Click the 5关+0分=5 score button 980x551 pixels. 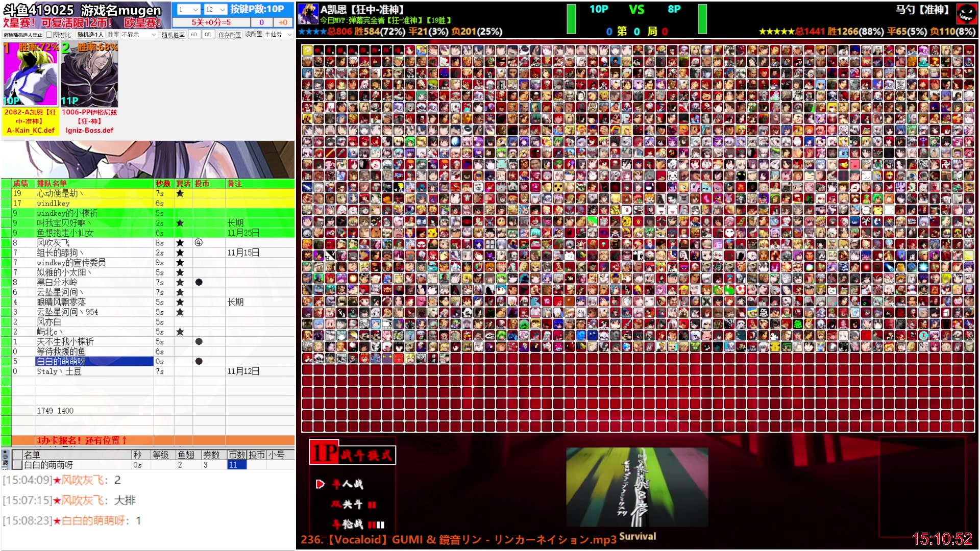[x=211, y=22]
